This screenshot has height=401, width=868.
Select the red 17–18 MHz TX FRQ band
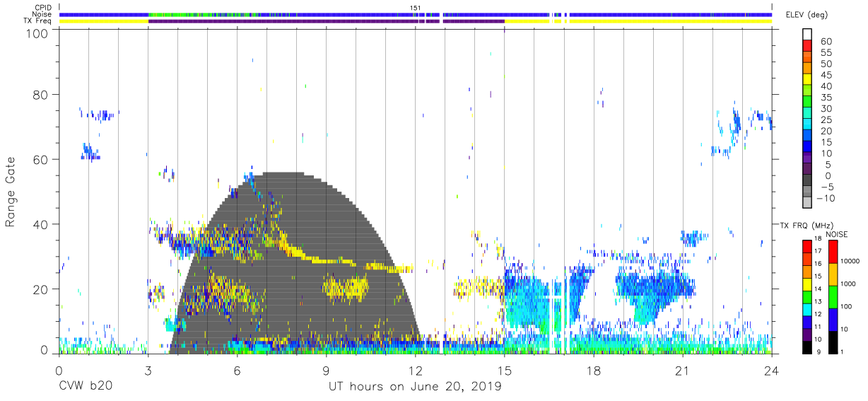point(807,245)
